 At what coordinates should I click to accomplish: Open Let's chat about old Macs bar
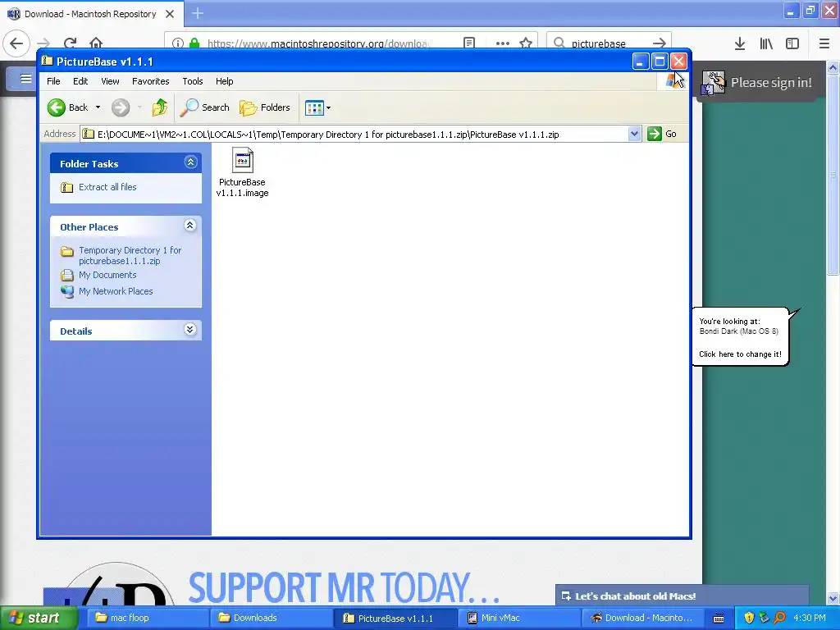point(682,596)
